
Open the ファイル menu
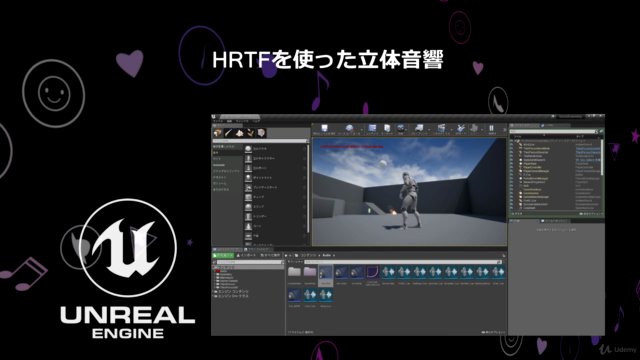tap(218, 121)
